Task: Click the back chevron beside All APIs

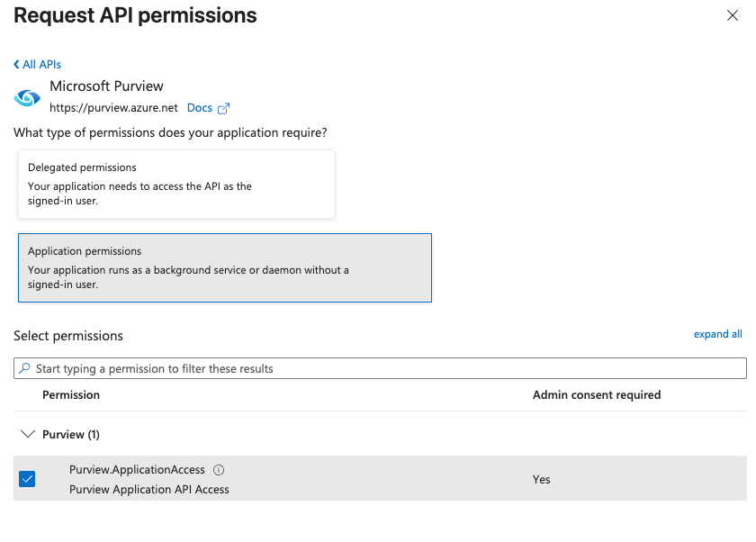Action: [x=16, y=65]
